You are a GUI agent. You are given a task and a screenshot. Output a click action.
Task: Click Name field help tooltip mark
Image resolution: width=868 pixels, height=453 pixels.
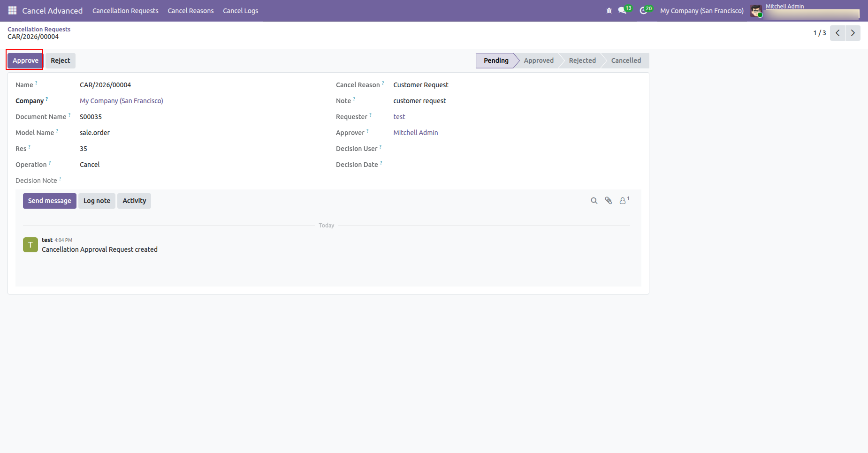[x=37, y=83]
